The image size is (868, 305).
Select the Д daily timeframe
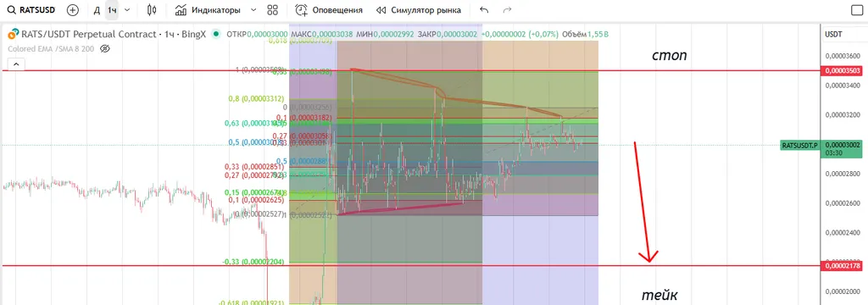pos(97,10)
